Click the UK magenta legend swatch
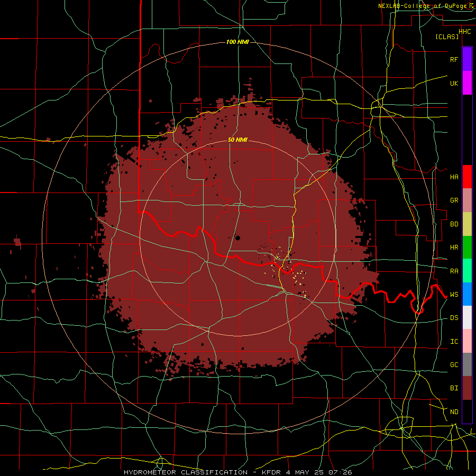This screenshot has width=476, height=476. point(467,83)
